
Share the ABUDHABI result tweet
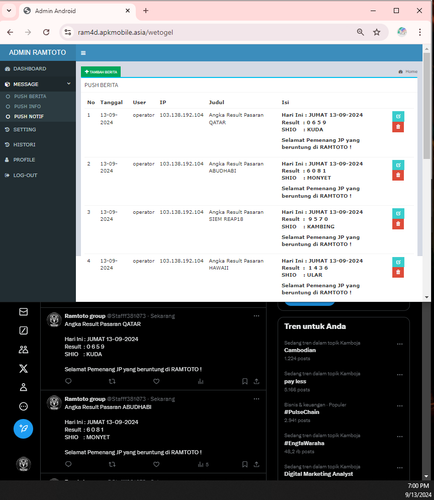256,464
